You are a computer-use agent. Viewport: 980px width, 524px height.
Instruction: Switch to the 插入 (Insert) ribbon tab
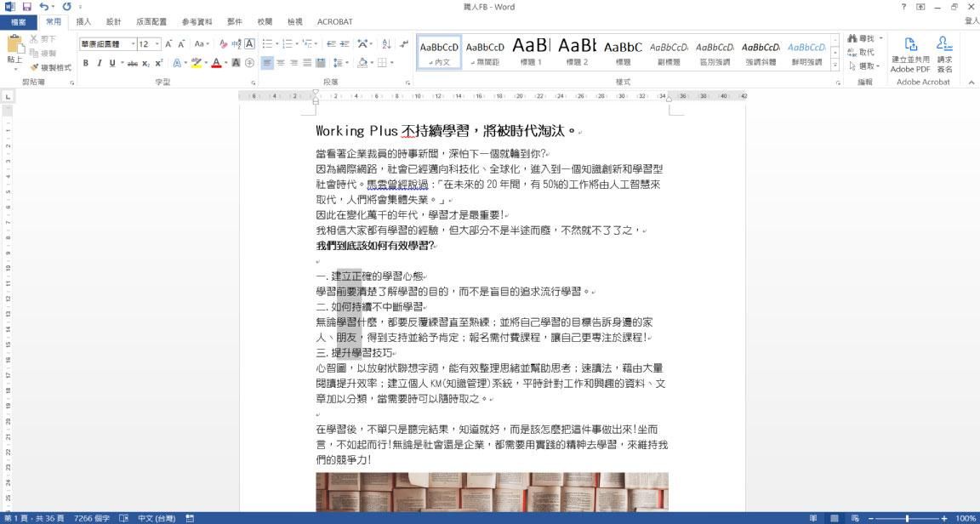tap(83, 21)
